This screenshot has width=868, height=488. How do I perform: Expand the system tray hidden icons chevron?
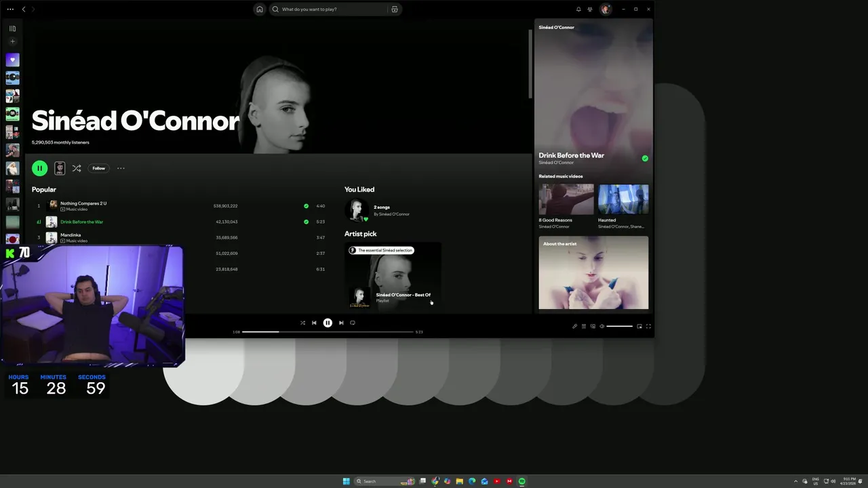(x=797, y=481)
